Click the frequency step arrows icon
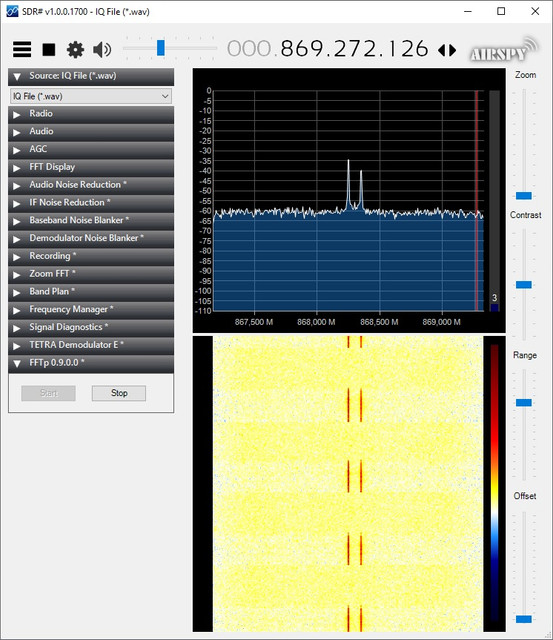This screenshot has height=640, width=553. (447, 50)
